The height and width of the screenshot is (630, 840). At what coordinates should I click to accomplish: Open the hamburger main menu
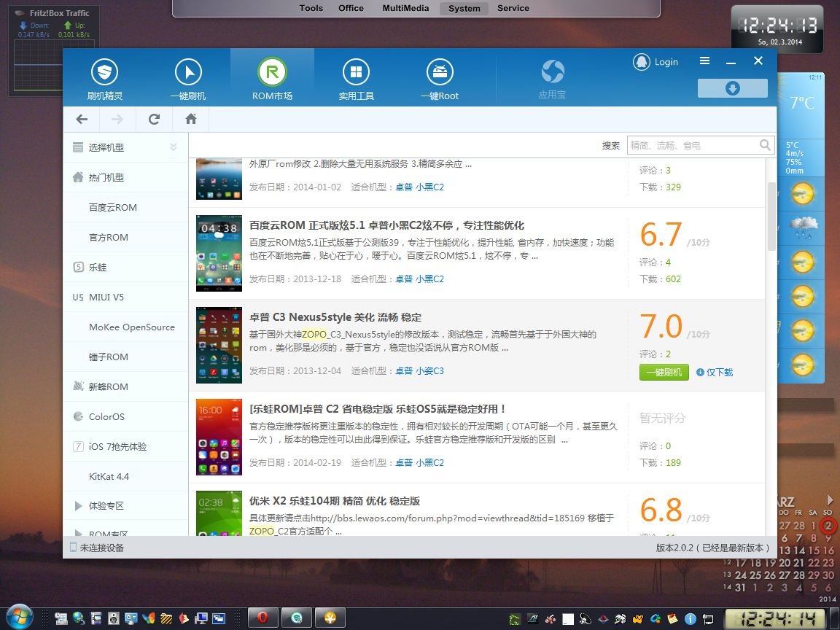[704, 61]
